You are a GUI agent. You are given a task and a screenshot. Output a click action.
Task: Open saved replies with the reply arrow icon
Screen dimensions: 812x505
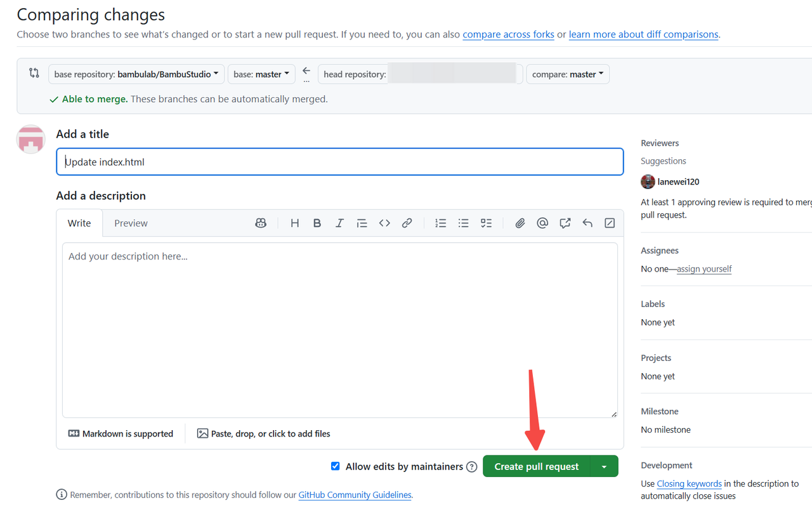(587, 223)
